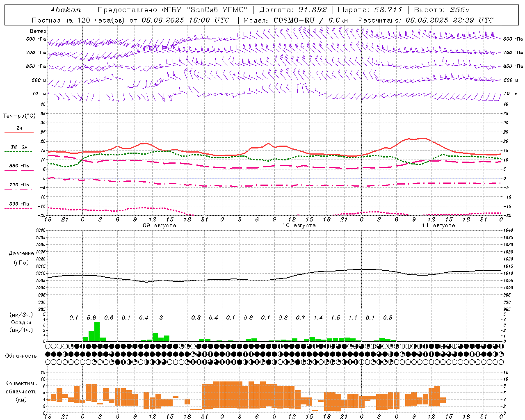This screenshot has height=420, width=525.
Task: Click the dash-dot 700 гПа temperature legend line
Action: pyautogui.click(x=19, y=190)
